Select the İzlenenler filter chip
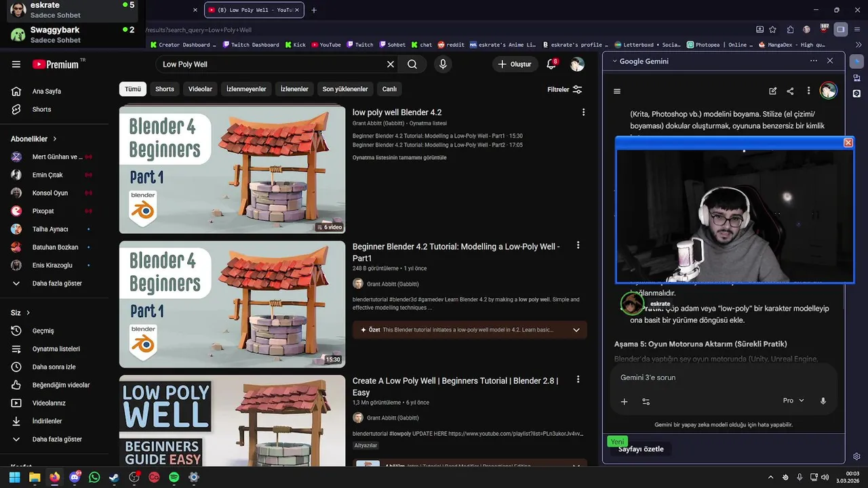Viewport: 868px width, 488px height. 294,89
